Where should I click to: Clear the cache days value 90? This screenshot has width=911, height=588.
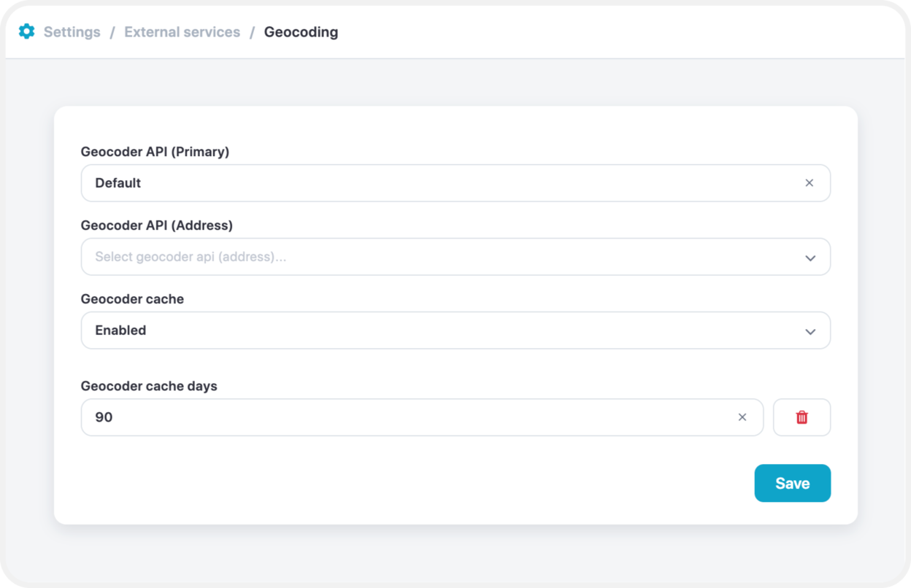pos(742,417)
